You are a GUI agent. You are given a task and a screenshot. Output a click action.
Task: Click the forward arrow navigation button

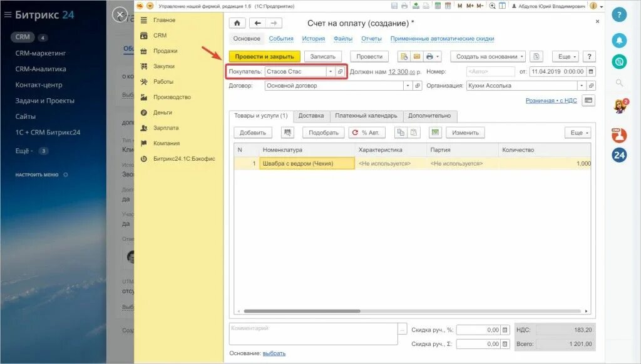(x=274, y=23)
